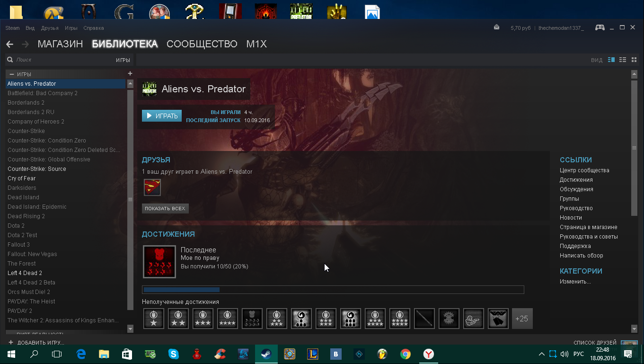Open Центр сообщества link
The image size is (644, 364).
tap(584, 170)
